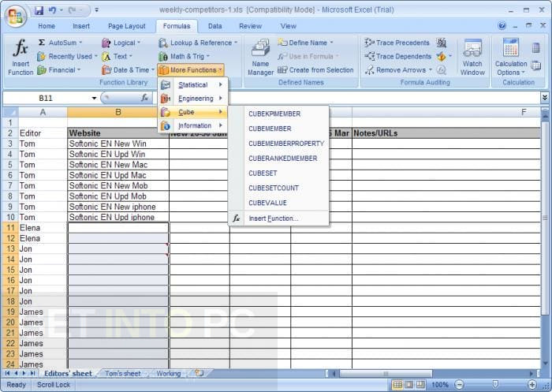Open the Name Box dropdown arrow
552x392 pixels.
point(95,99)
